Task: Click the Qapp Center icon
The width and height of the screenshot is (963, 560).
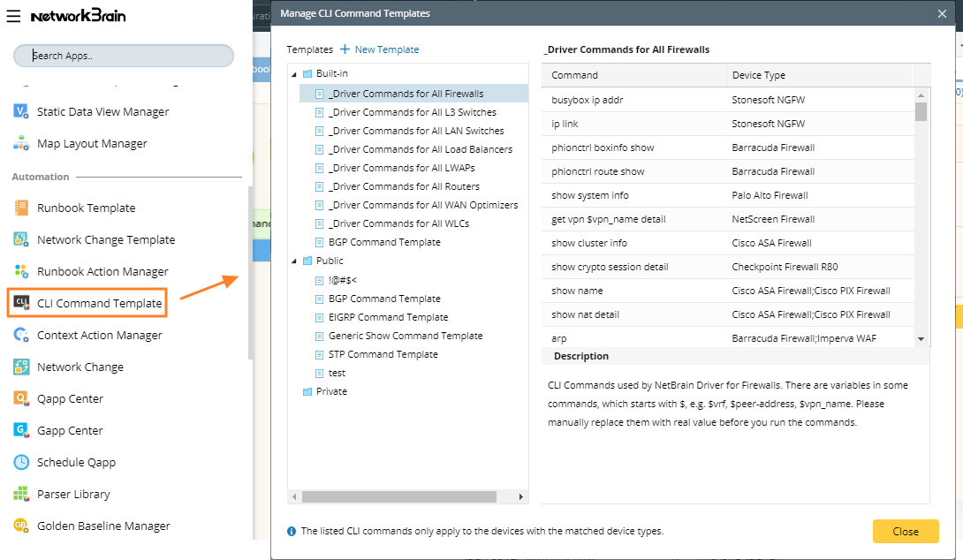Action: (x=21, y=398)
